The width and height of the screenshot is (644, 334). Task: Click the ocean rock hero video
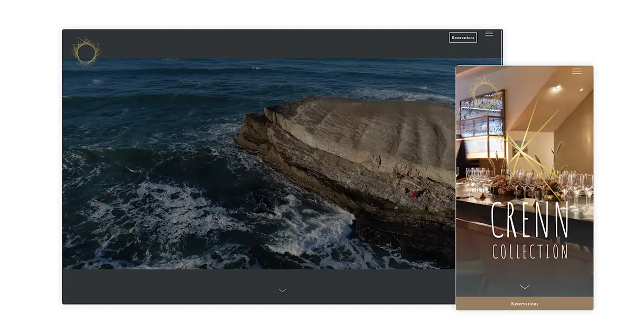pos(259,164)
